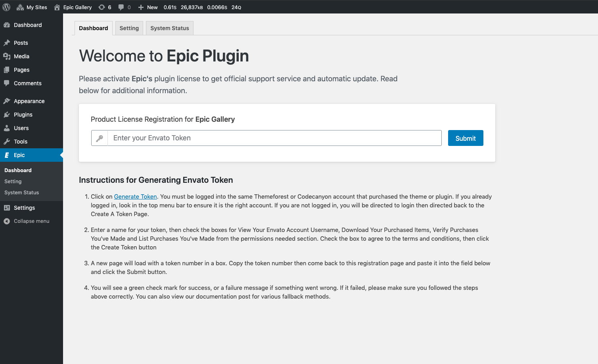Focus the Enter your Envato Token field
Viewport: 598px width, 364px height.
274,138
